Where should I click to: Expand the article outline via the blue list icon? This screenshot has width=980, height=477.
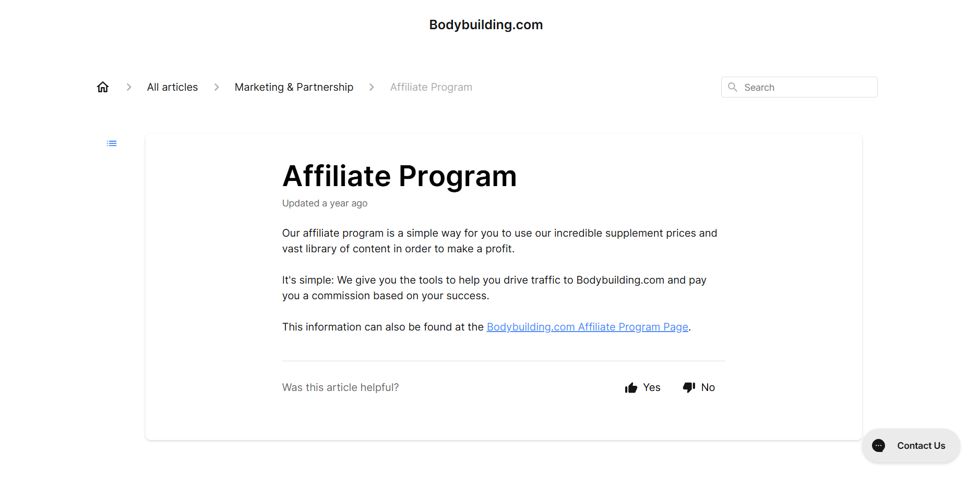click(x=111, y=143)
